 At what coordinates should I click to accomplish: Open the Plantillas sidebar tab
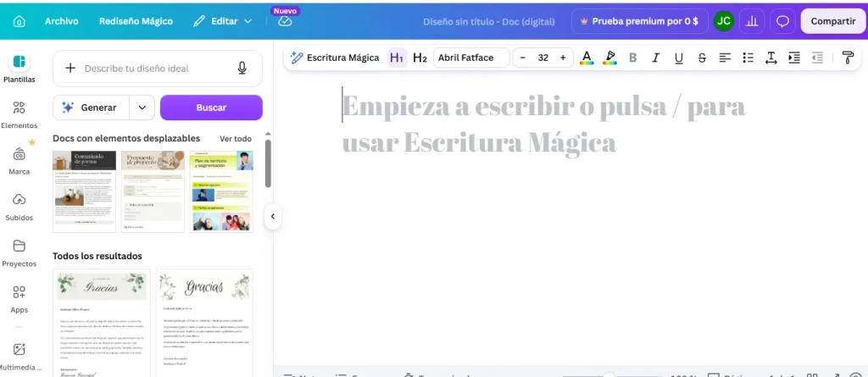click(19, 69)
